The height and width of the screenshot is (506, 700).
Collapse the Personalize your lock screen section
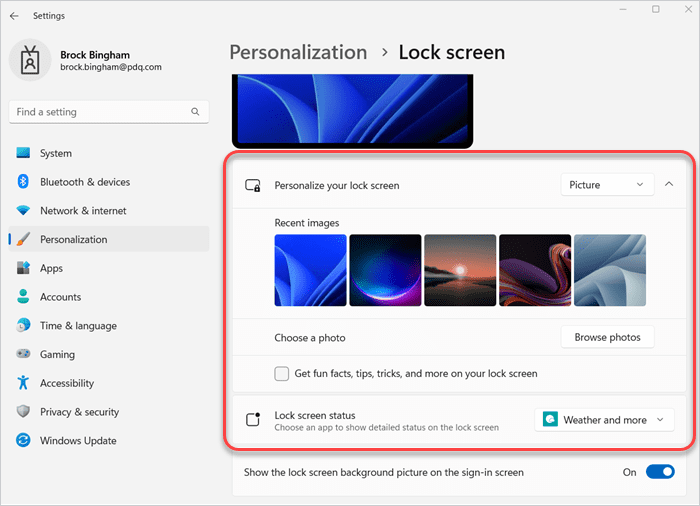(669, 184)
